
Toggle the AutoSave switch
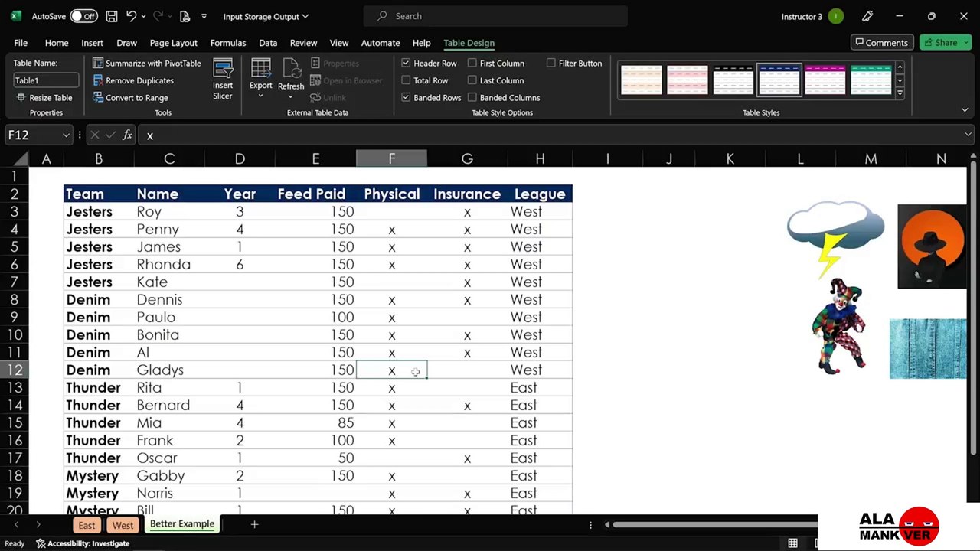click(x=83, y=16)
